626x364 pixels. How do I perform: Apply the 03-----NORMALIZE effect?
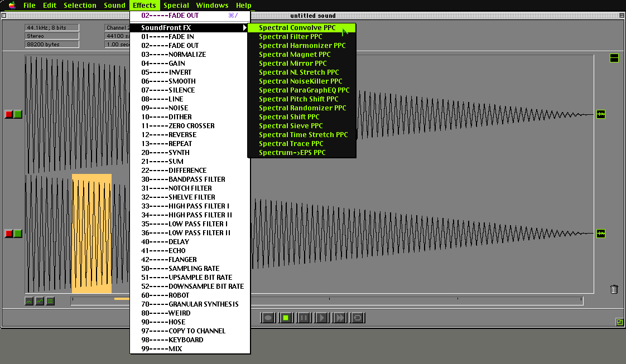190,54
